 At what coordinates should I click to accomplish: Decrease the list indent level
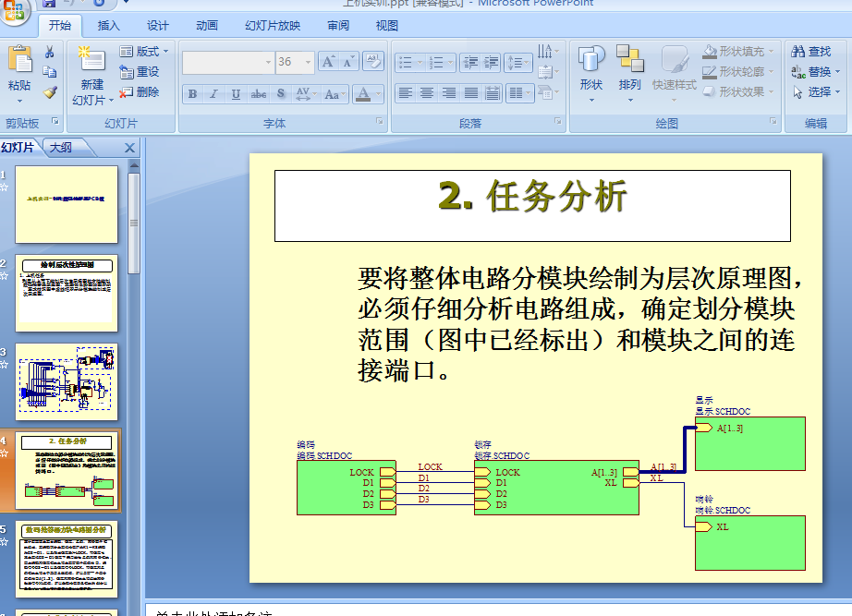[x=470, y=63]
